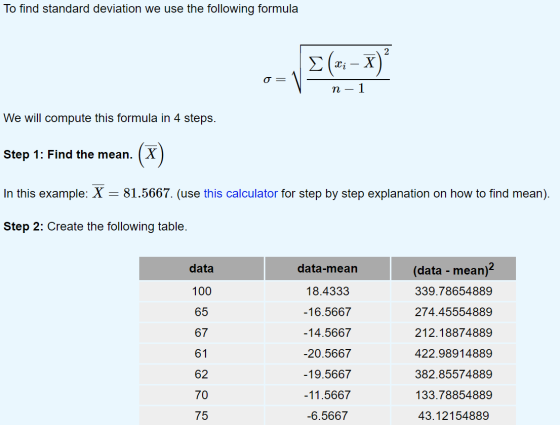
Task: Click the 'Step 2:' bold label
Action: 23,226
